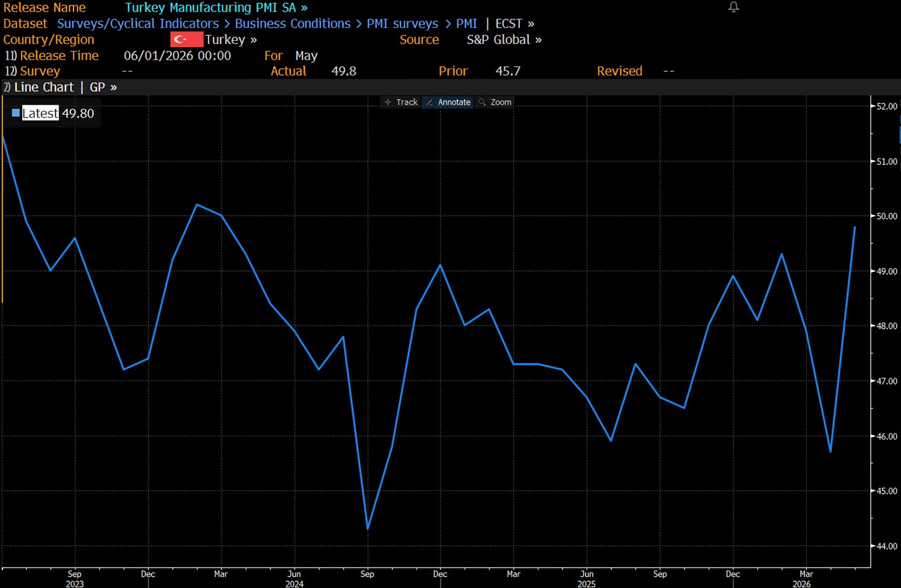Open the PMI surveys breadcrumb
901x588 pixels.
pos(402,24)
